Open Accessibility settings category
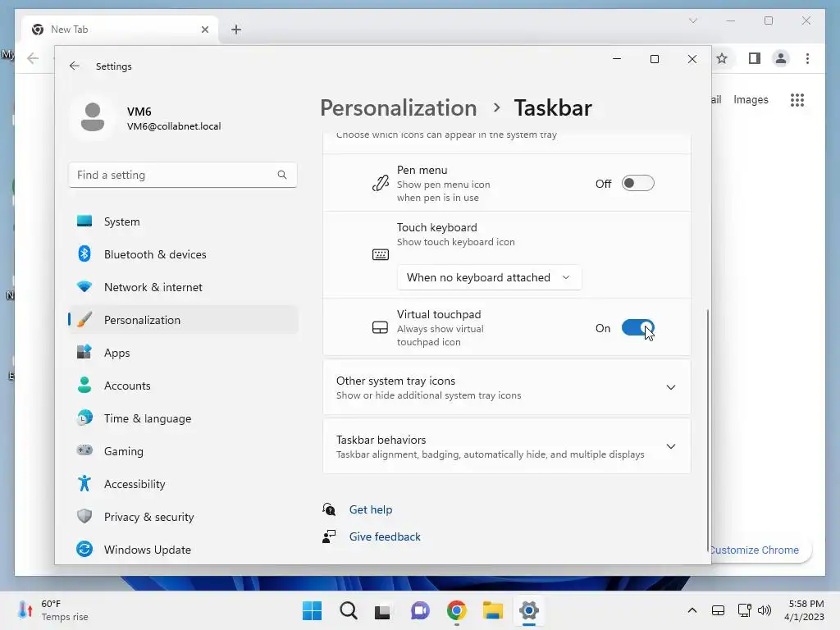Screen dimensions: 840x630 point(183,484)
